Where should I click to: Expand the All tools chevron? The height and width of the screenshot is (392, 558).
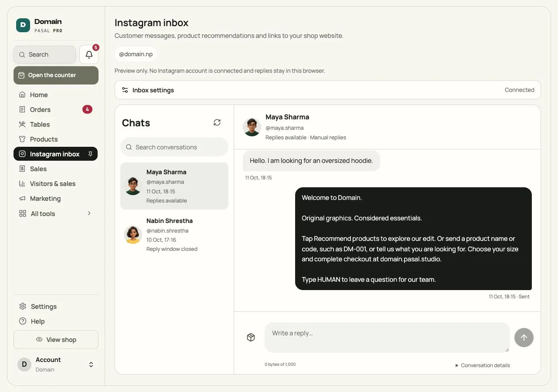(x=89, y=213)
